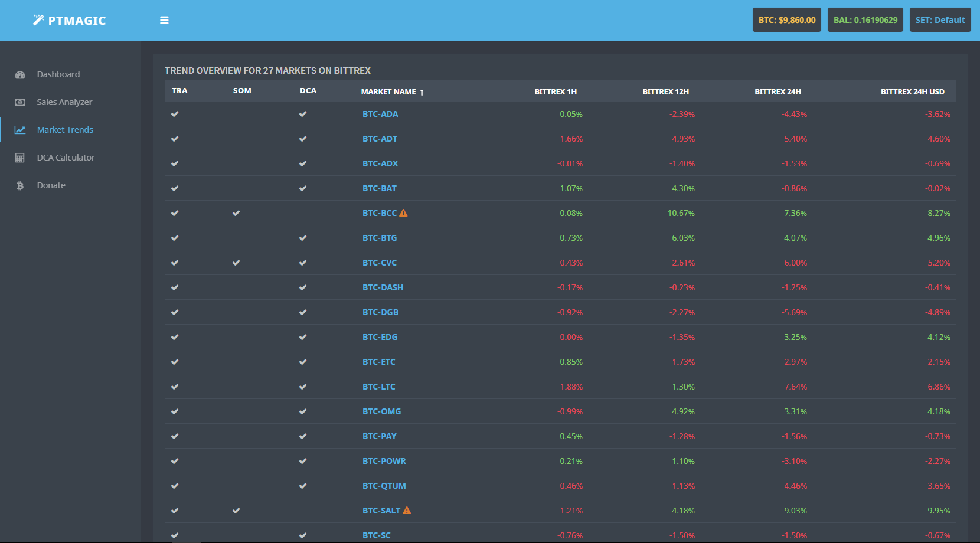
Task: Click the SOM checkmark in BTC-BCC row
Action: [x=236, y=213]
